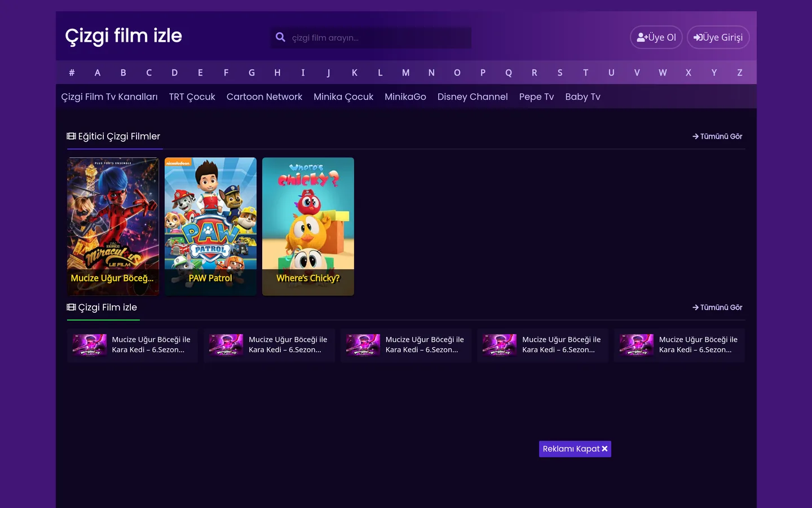
Task: Close the ad with Reklamı Kapat
Action: (x=575, y=449)
